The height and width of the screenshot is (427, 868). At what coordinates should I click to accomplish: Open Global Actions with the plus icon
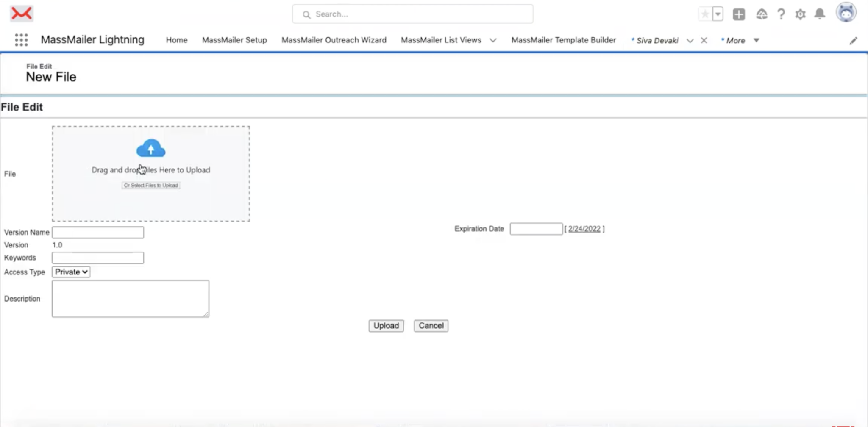(739, 14)
